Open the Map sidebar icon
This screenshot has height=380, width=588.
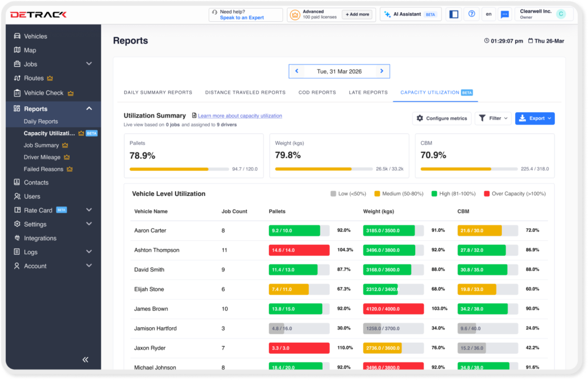coord(17,51)
